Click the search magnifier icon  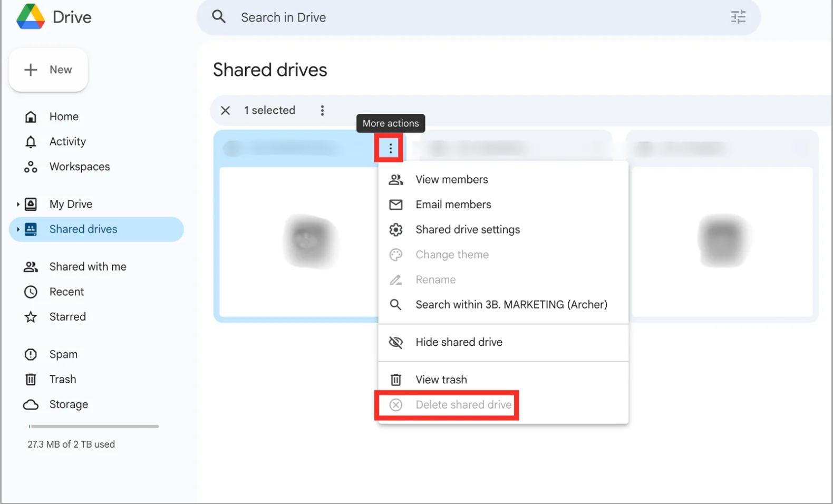tap(219, 17)
